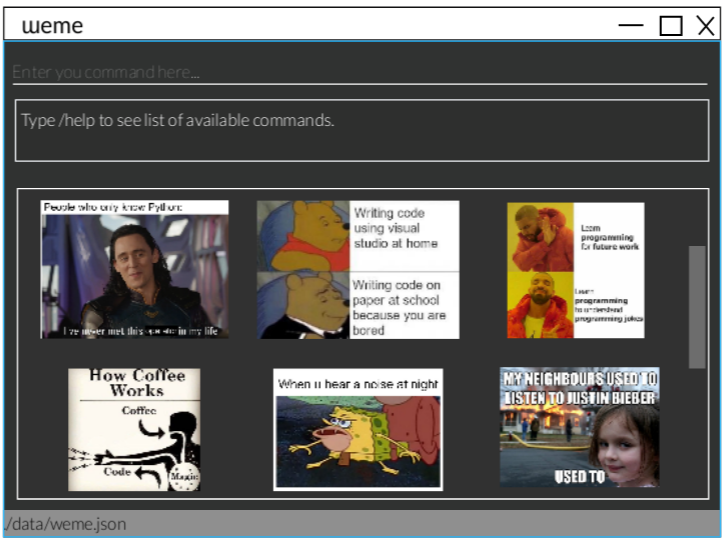This screenshot has width=722, height=542.
Task: Click the ./data/weme.json status bar path
Action: point(65,524)
